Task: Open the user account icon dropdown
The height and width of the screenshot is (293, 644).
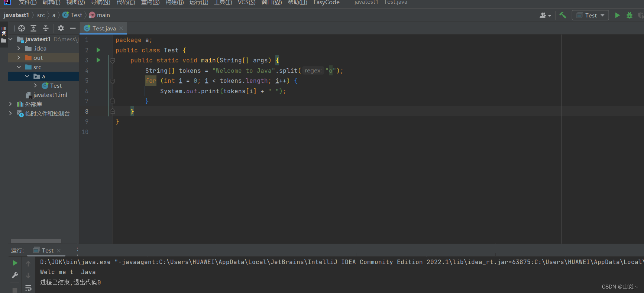Action: [x=545, y=15]
